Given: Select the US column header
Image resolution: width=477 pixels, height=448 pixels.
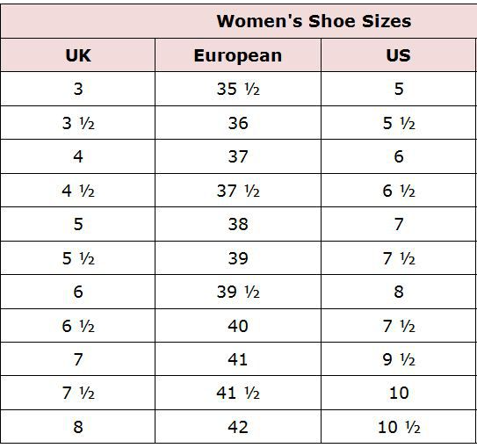Looking at the screenshot, I should point(398,55).
